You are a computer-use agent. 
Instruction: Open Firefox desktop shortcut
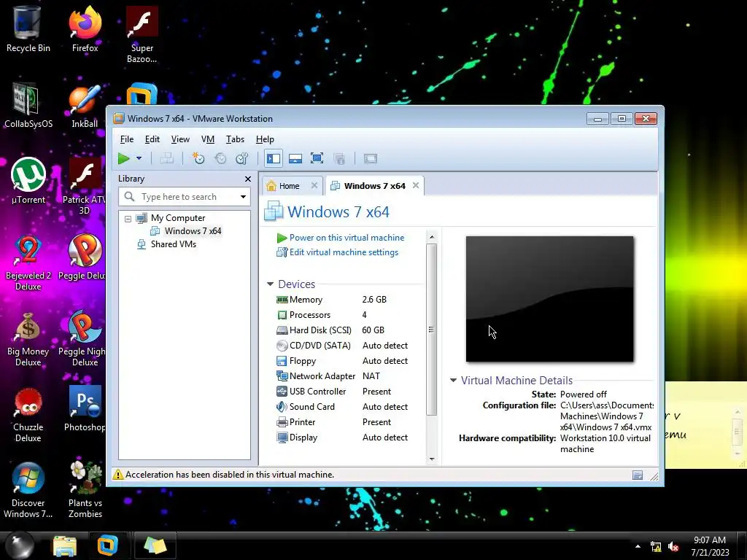click(x=85, y=28)
